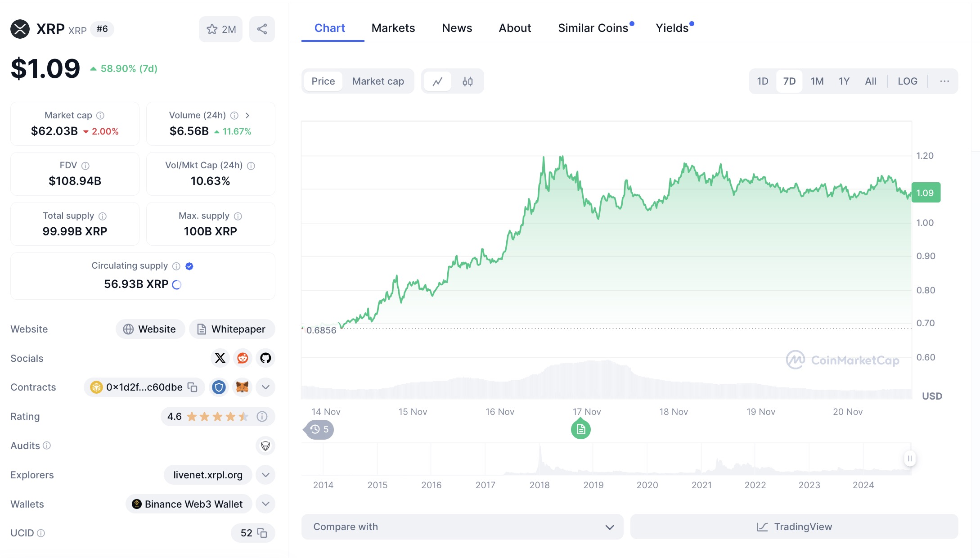This screenshot has height=558, width=980.
Task: Select the Price chart toggle
Action: click(x=323, y=81)
